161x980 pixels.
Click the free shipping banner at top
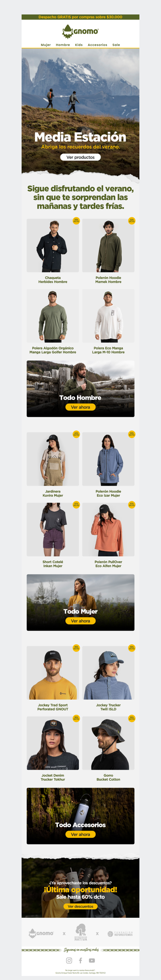click(x=80, y=17)
